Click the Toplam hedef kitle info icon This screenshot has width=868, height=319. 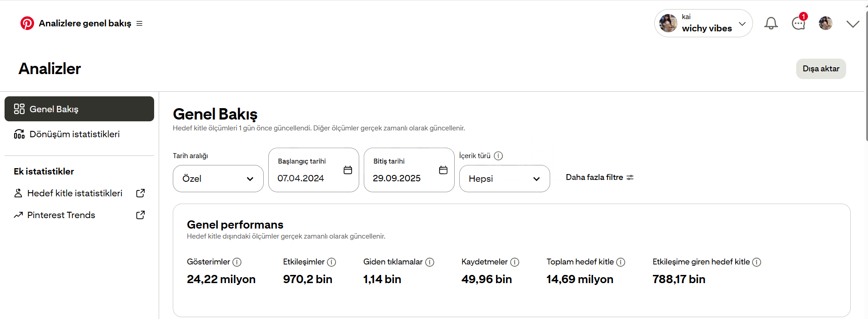[x=621, y=262]
